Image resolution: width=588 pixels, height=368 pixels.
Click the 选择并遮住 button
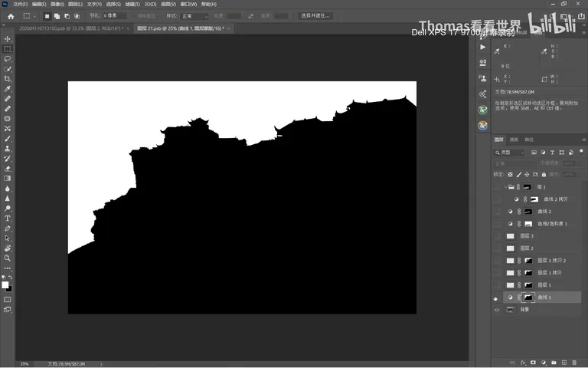click(315, 16)
